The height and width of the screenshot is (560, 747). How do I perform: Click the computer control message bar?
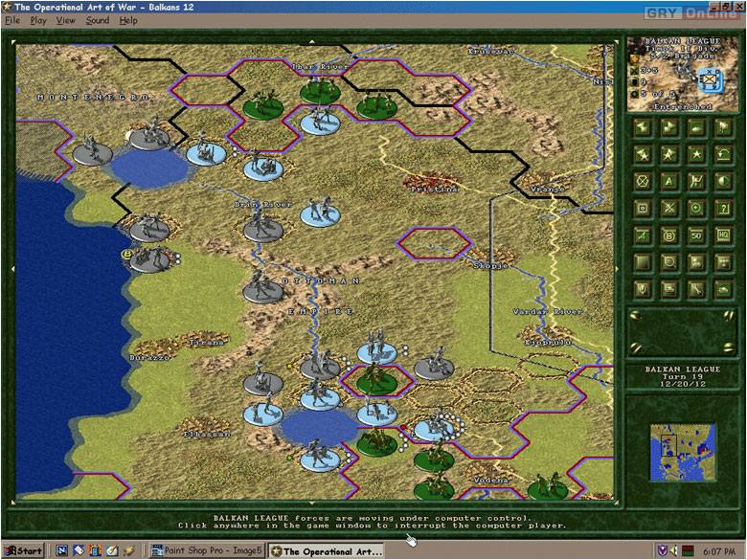click(x=373, y=522)
